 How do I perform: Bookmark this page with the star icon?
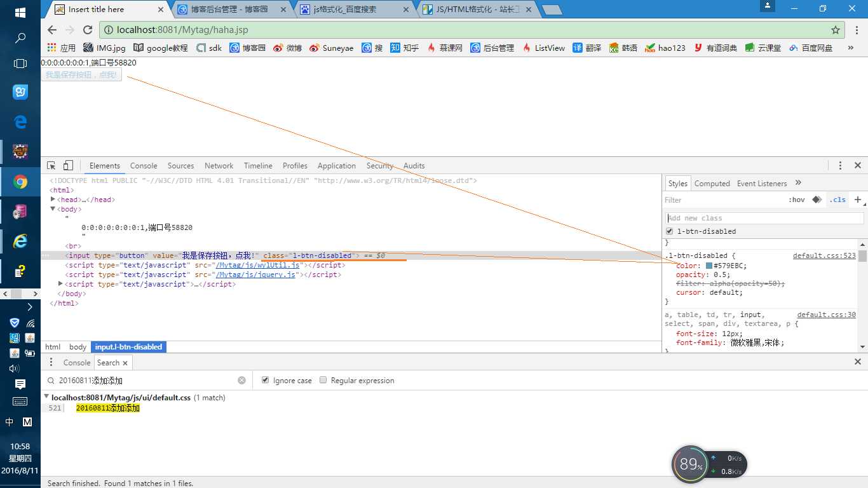pyautogui.click(x=836, y=30)
